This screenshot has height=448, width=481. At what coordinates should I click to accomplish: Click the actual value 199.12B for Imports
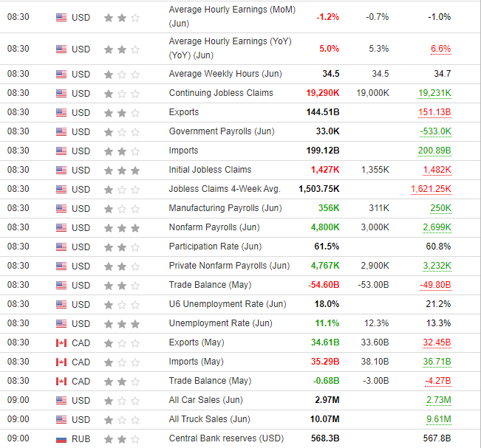323,151
